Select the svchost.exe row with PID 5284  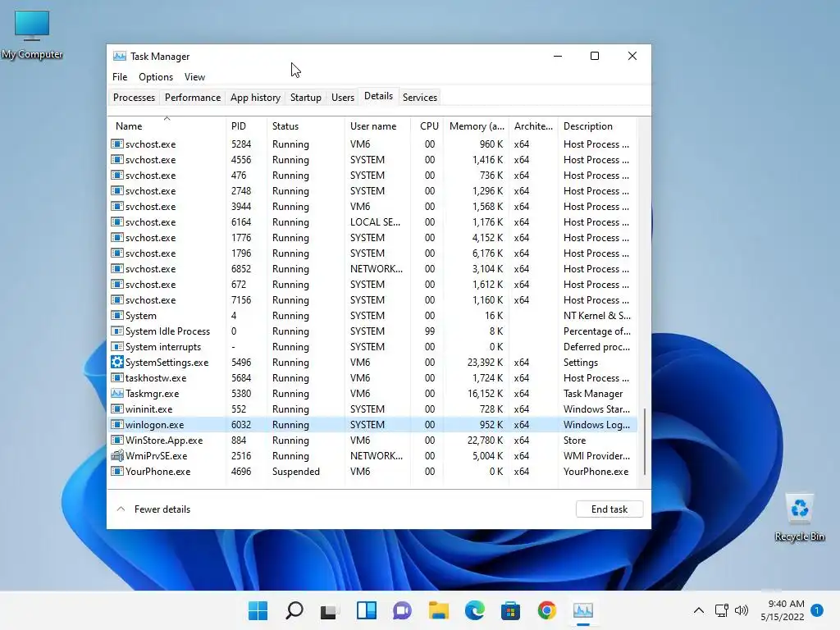tap(373, 144)
